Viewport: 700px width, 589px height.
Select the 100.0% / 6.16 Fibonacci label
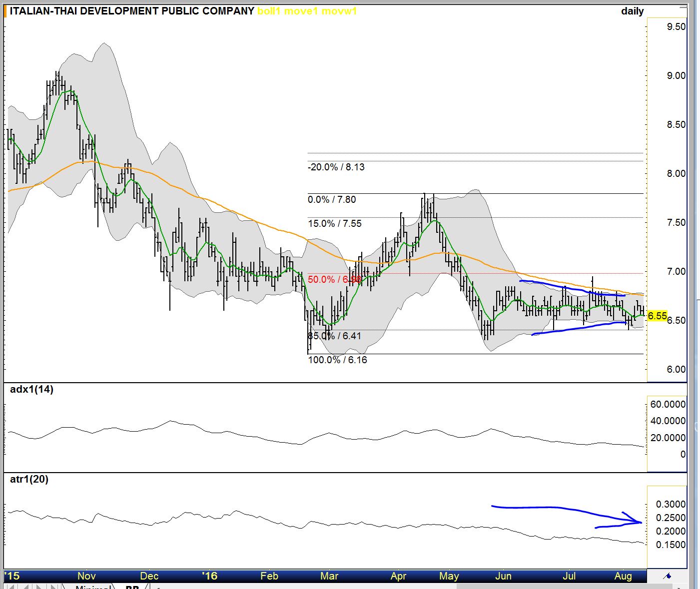click(x=337, y=360)
